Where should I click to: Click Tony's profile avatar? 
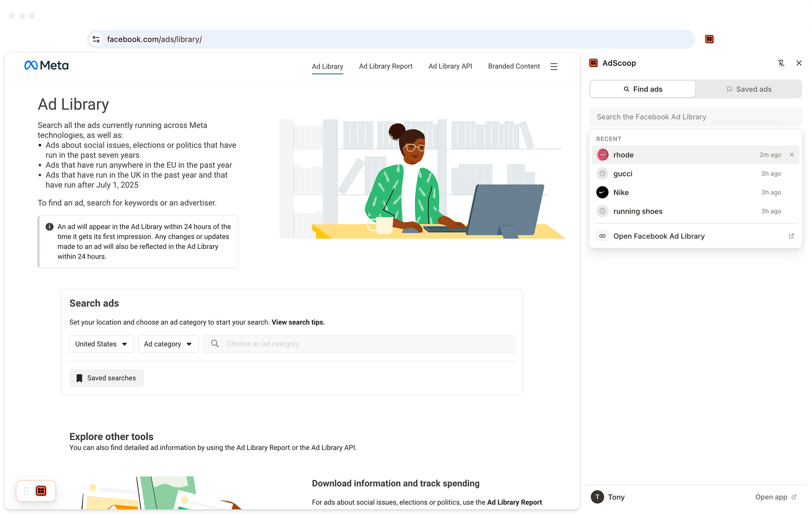tap(597, 497)
